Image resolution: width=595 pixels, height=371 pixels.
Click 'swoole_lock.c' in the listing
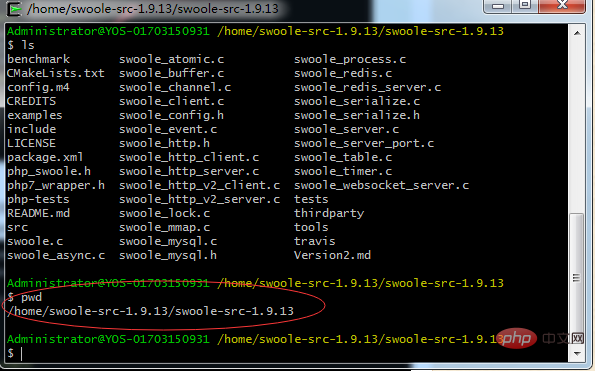(x=164, y=213)
